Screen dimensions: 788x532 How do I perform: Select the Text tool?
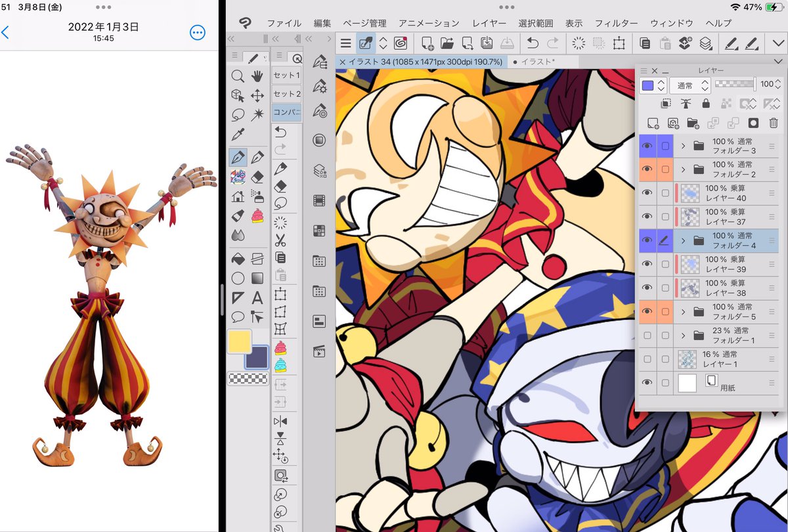[257, 297]
